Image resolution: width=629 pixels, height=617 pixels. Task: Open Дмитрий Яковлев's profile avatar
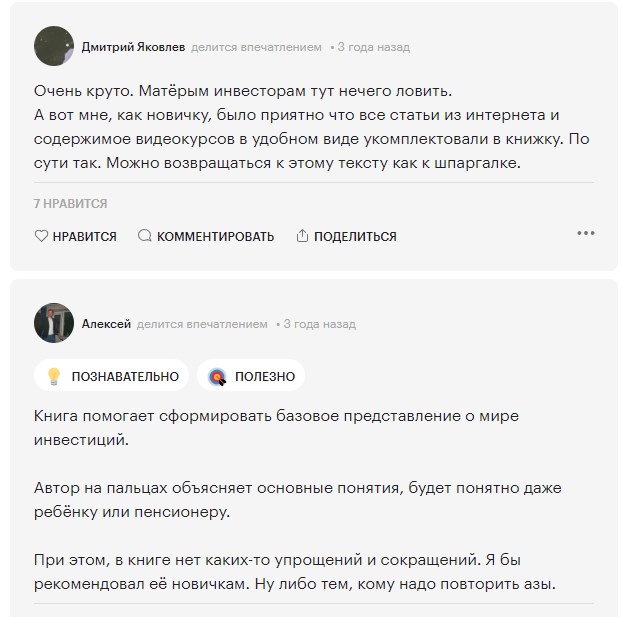[54, 46]
